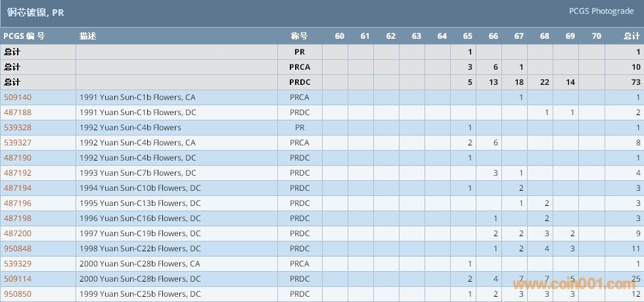Click the grade 70 column header
The width and height of the screenshot is (644, 302).
point(596,36)
